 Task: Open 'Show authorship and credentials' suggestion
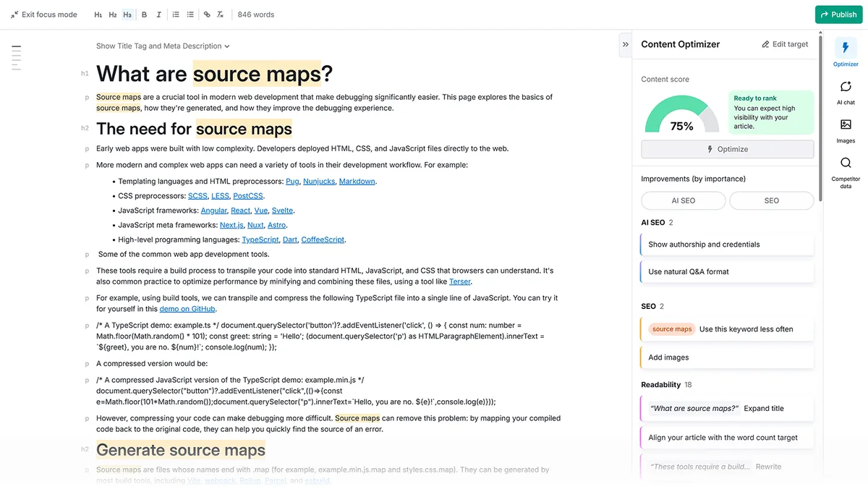[x=727, y=245]
